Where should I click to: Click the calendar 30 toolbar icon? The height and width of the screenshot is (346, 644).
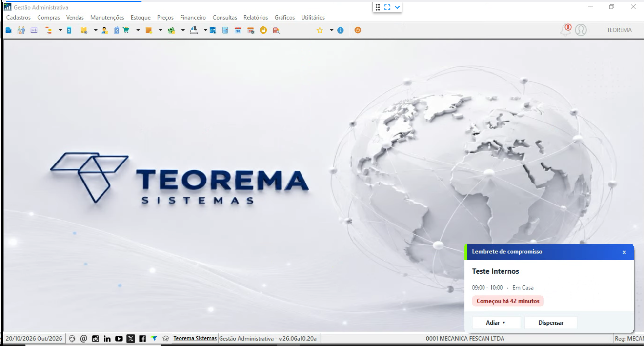click(238, 30)
